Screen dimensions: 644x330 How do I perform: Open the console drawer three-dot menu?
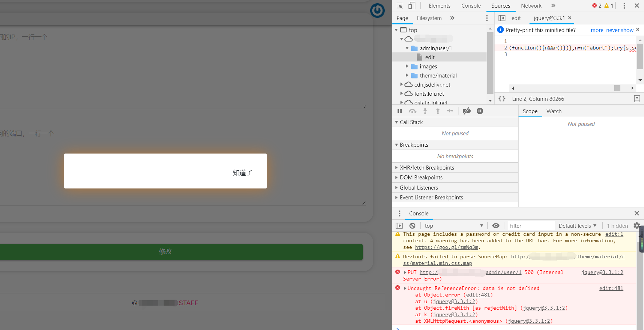(400, 214)
